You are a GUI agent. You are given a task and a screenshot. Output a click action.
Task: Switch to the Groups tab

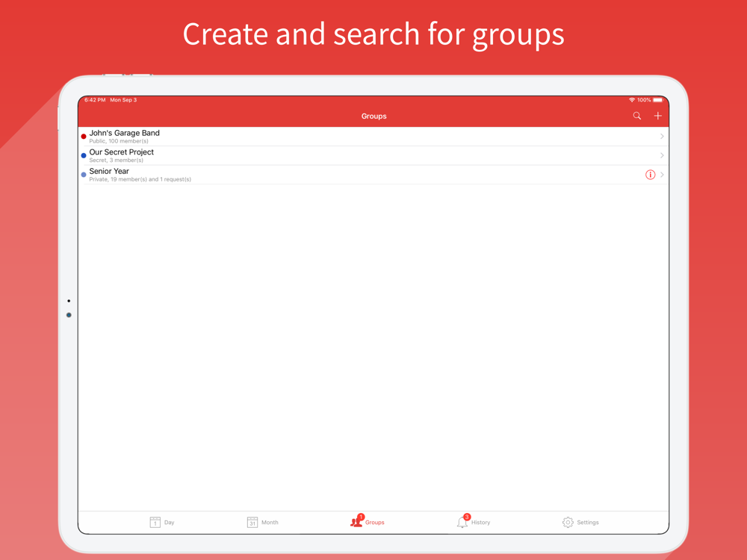tap(368, 521)
